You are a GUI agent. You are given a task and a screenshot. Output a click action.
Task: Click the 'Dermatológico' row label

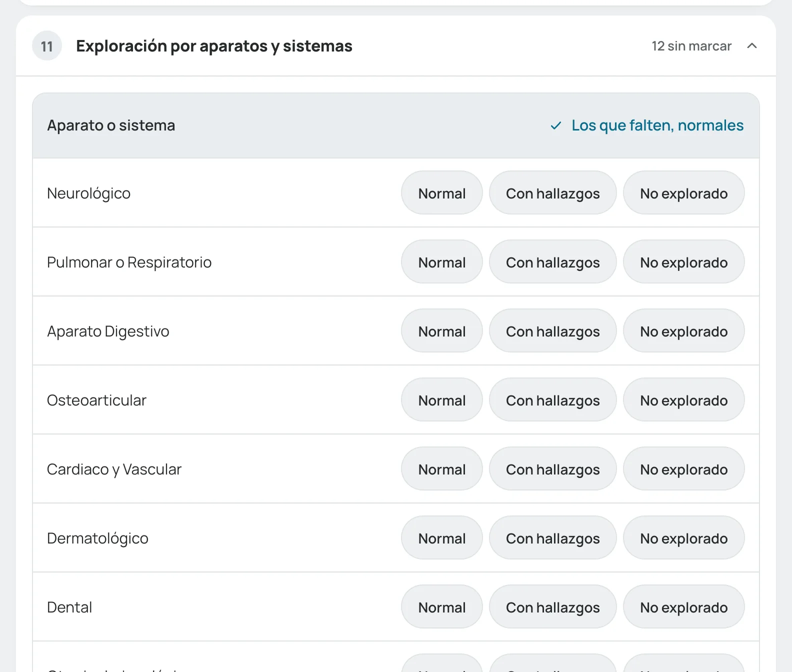click(x=97, y=538)
